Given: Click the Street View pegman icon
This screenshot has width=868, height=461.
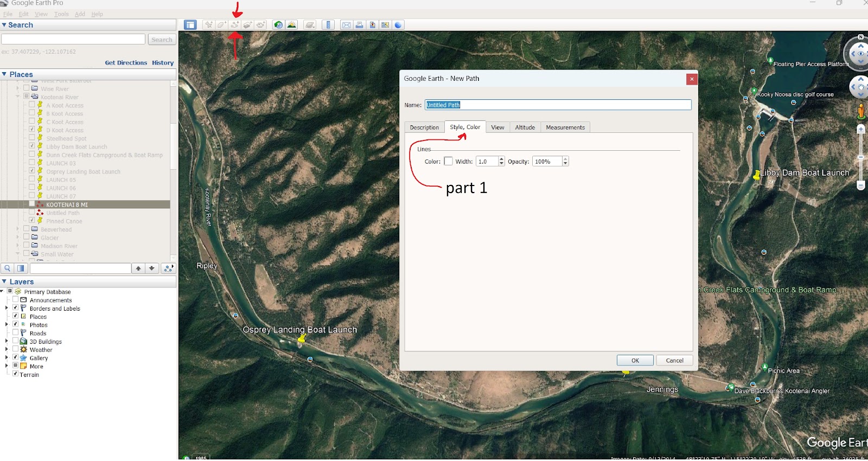Looking at the screenshot, I should tap(861, 111).
